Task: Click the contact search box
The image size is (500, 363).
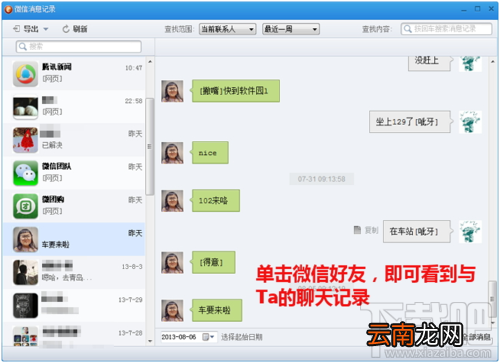Action: (79, 47)
